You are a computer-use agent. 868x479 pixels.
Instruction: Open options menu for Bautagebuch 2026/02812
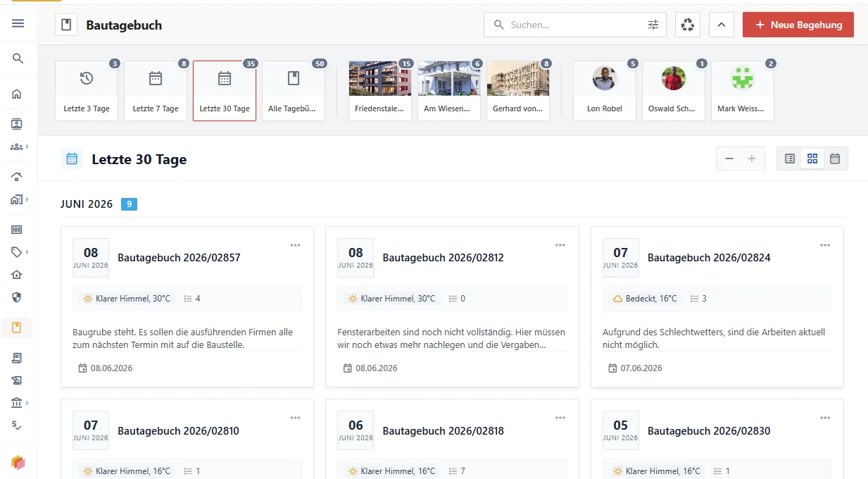click(x=560, y=245)
